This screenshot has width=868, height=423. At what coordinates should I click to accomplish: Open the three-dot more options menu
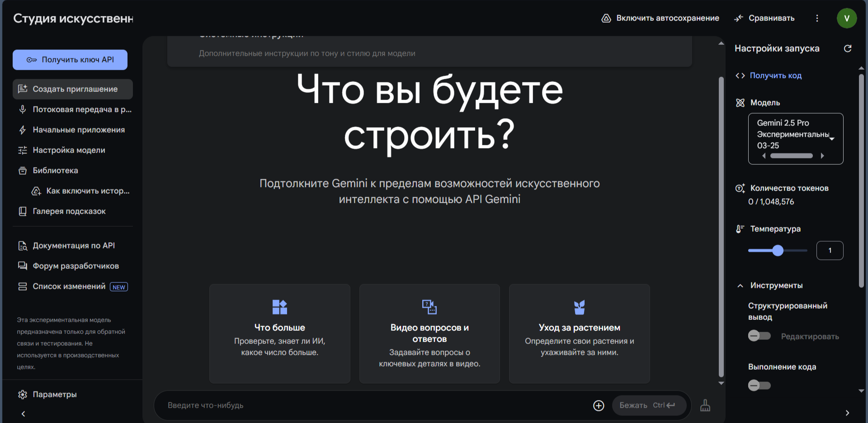click(x=817, y=18)
